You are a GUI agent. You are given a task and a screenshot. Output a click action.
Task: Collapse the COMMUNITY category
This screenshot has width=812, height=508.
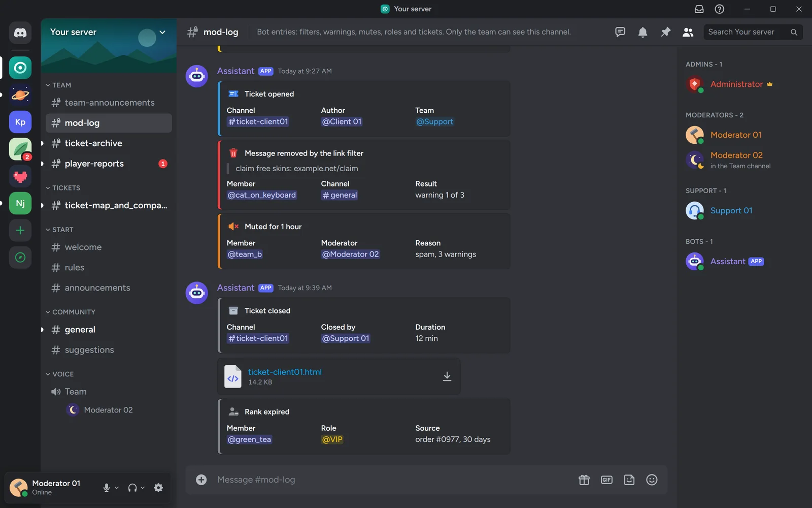coord(71,312)
